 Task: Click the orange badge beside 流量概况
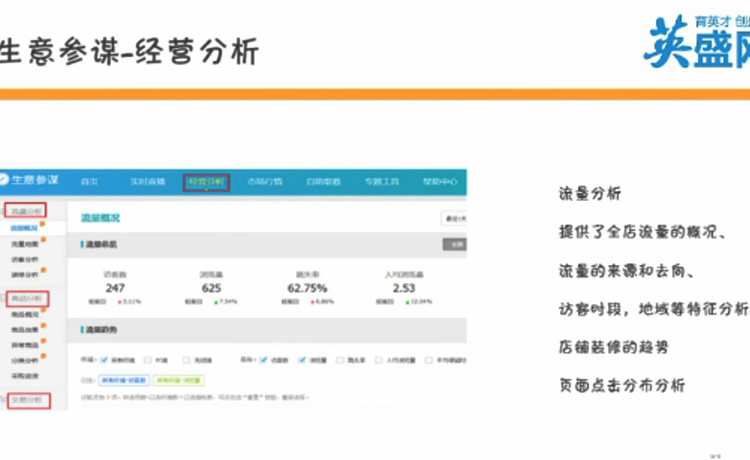44,224
